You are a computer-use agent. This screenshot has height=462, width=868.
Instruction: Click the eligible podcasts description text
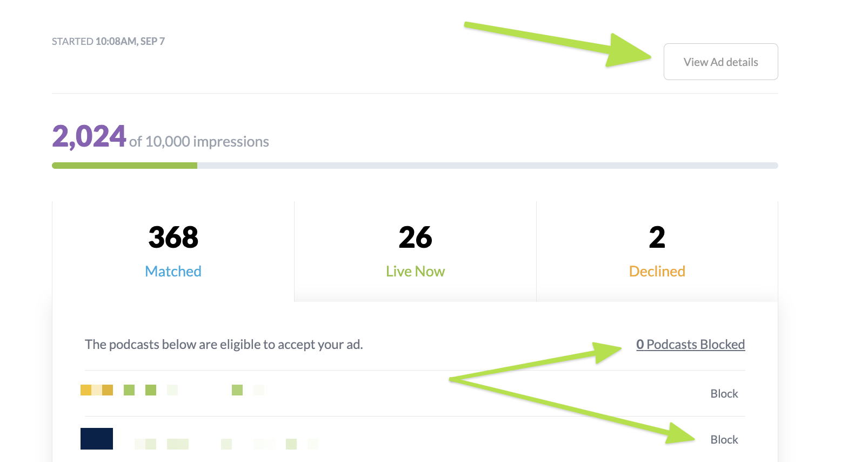pyautogui.click(x=224, y=345)
